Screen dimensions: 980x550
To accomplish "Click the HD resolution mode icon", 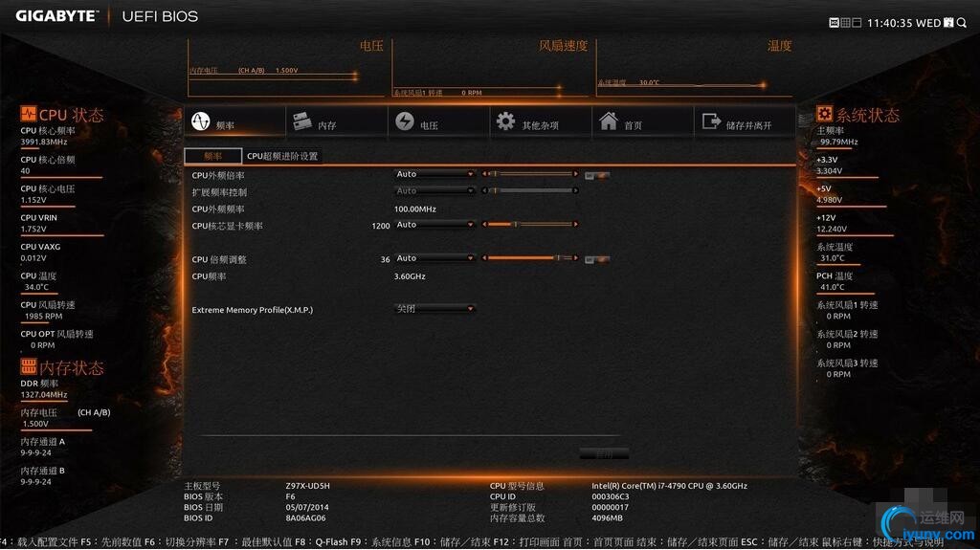I will tap(834, 23).
